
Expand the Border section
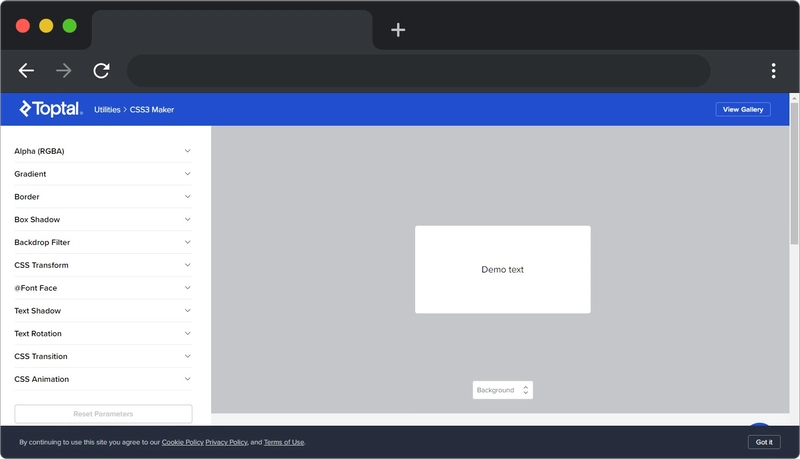(x=103, y=197)
